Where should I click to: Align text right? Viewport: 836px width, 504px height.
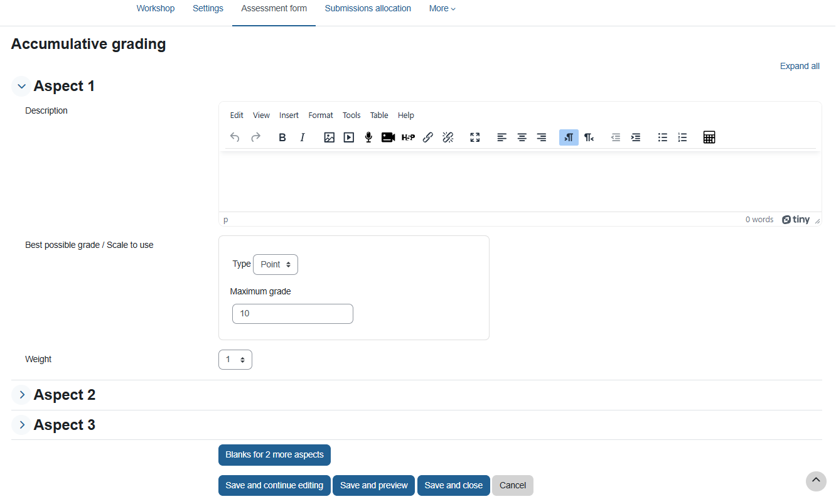tap(542, 137)
